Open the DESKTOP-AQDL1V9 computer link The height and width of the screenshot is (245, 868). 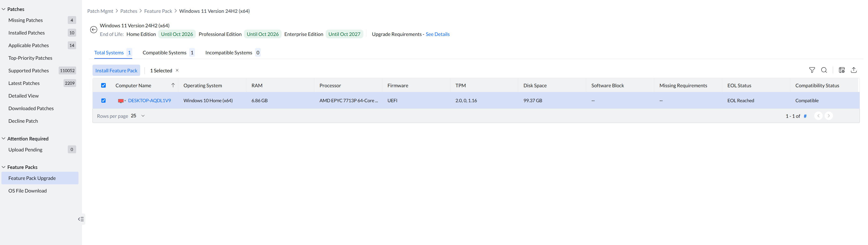tap(149, 101)
